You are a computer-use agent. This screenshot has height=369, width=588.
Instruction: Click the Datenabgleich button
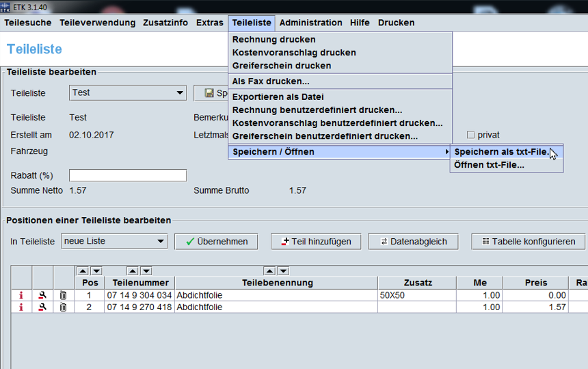413,242
